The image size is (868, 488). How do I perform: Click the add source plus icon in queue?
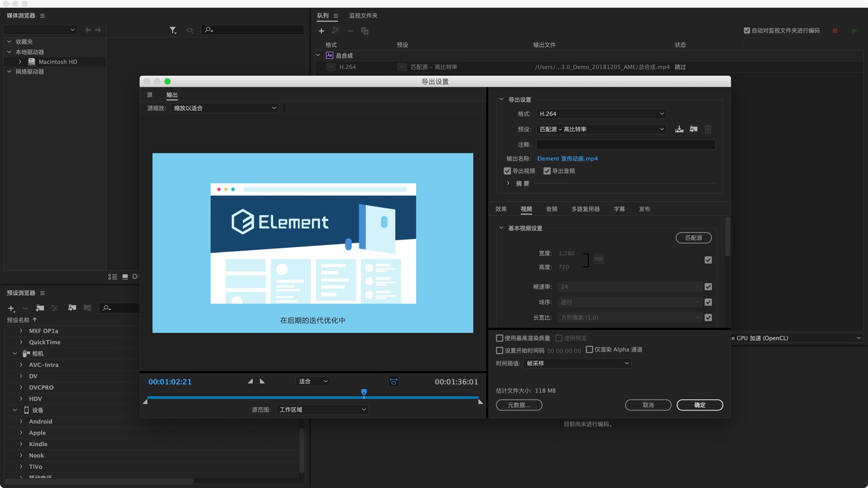[x=321, y=31]
